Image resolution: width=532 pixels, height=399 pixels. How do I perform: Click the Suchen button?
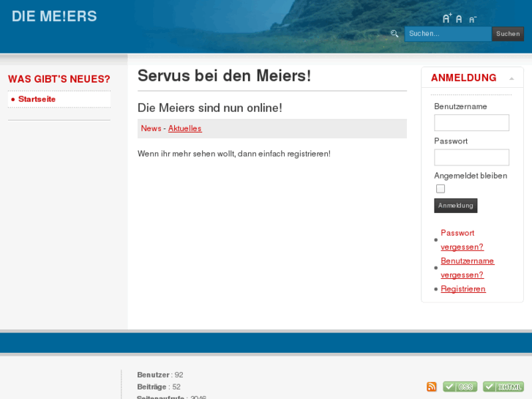click(x=508, y=34)
